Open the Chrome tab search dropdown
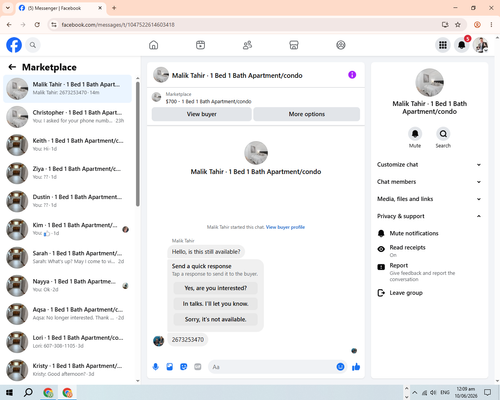The image size is (500, 400). point(8,8)
